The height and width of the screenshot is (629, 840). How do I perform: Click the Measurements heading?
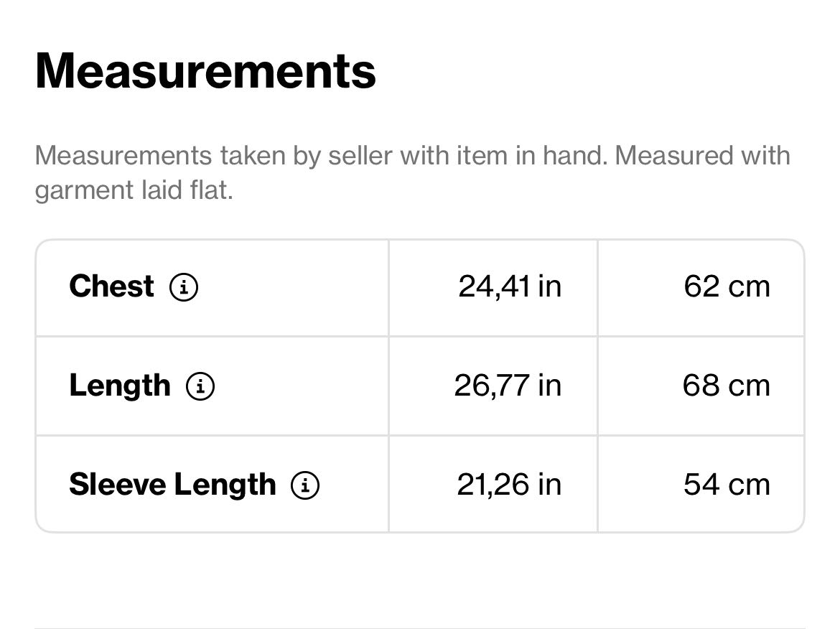206,70
